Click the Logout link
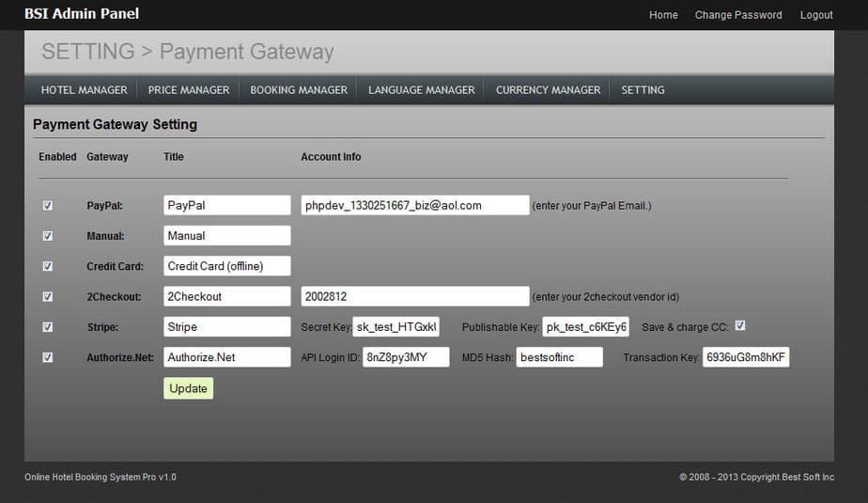This screenshot has height=503, width=868. (816, 15)
